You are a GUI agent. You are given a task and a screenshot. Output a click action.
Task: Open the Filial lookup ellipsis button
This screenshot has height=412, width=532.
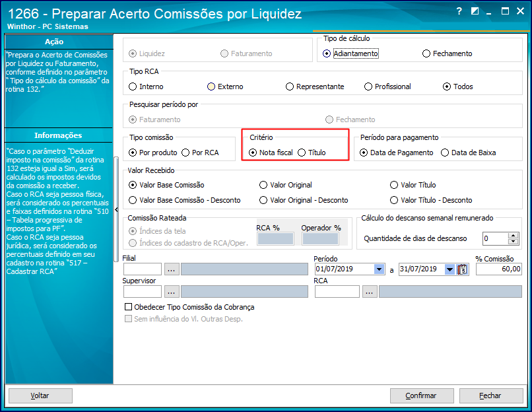coord(172,269)
